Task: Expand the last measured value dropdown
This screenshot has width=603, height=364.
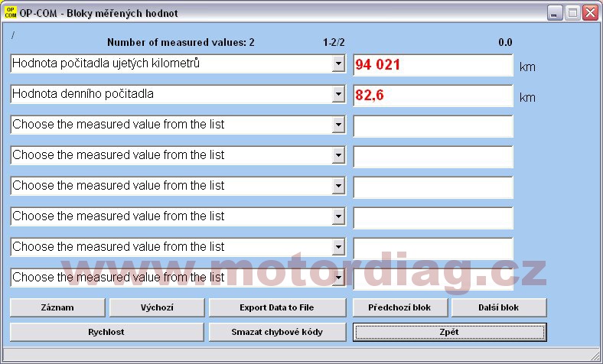Action: tap(339, 278)
